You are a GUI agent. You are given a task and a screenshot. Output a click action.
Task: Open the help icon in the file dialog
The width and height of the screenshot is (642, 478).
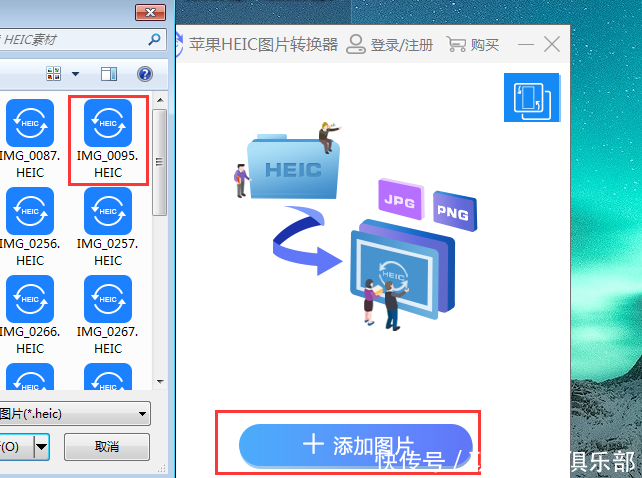click(x=145, y=74)
